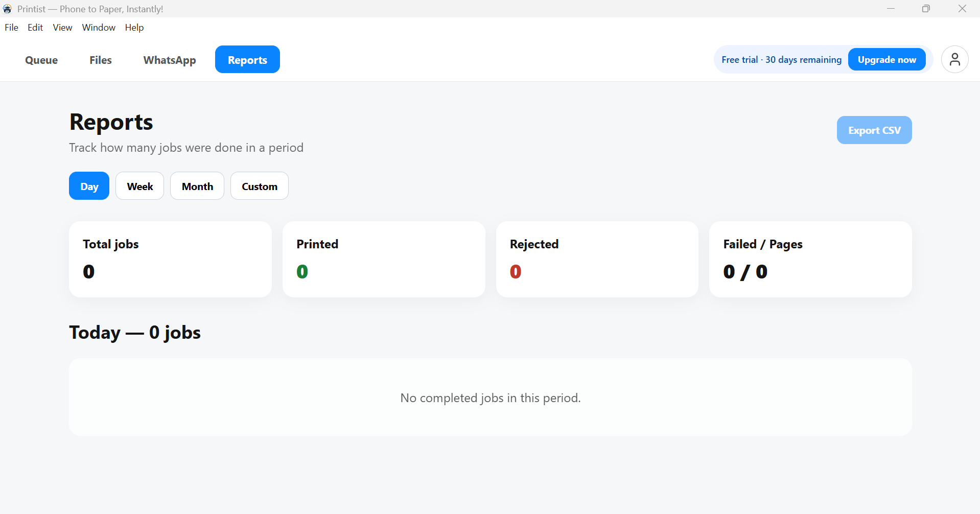Click the green Printed count value
This screenshot has width=980, height=514.
point(302,272)
